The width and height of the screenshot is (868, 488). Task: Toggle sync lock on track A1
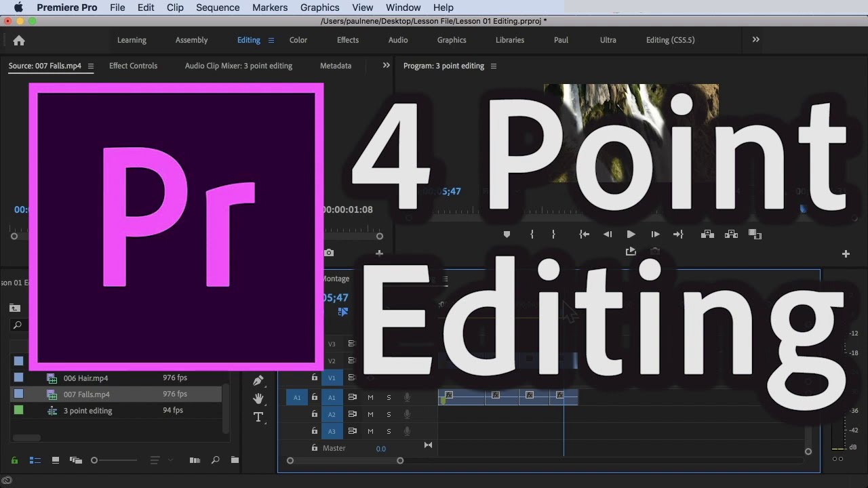(x=352, y=398)
